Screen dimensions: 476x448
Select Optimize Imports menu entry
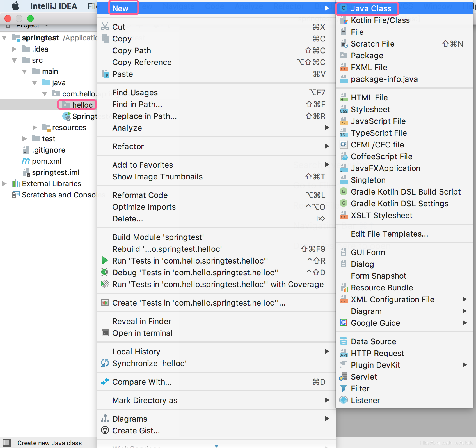click(216, 207)
